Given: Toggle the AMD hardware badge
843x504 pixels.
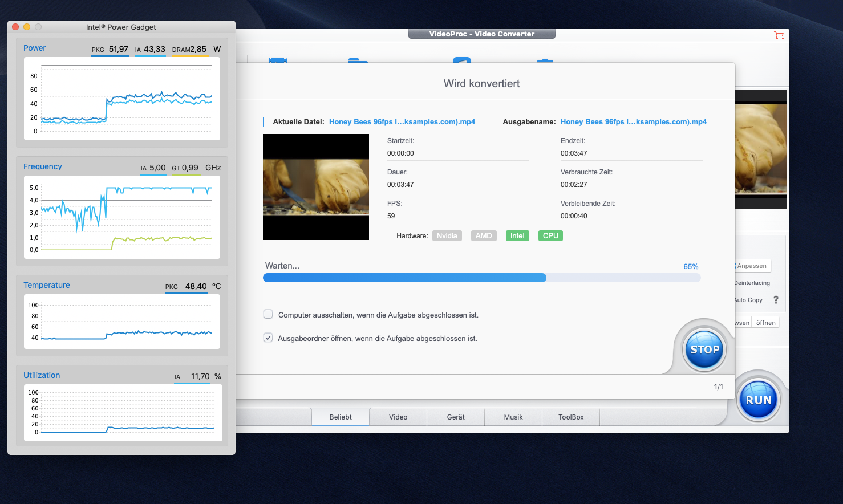Looking at the screenshot, I should click(484, 236).
